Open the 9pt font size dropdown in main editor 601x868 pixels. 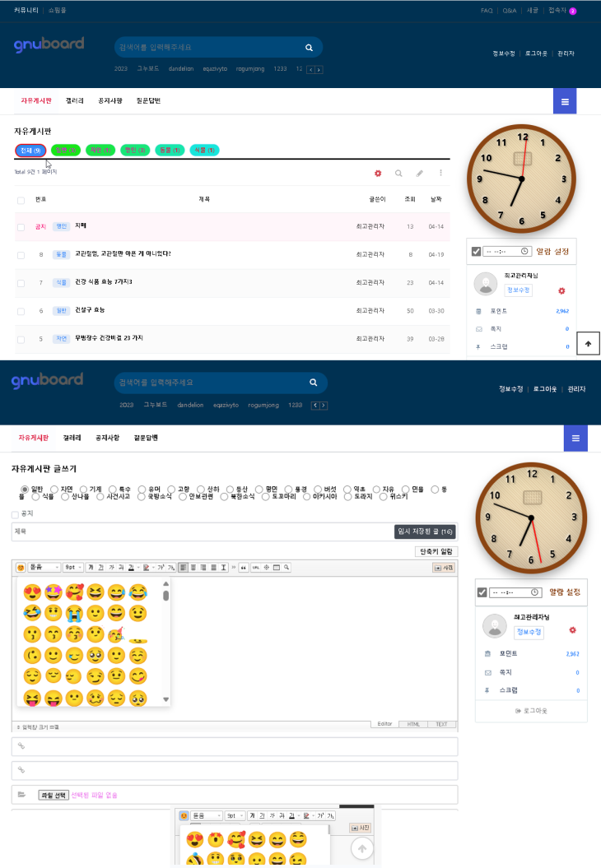73,568
